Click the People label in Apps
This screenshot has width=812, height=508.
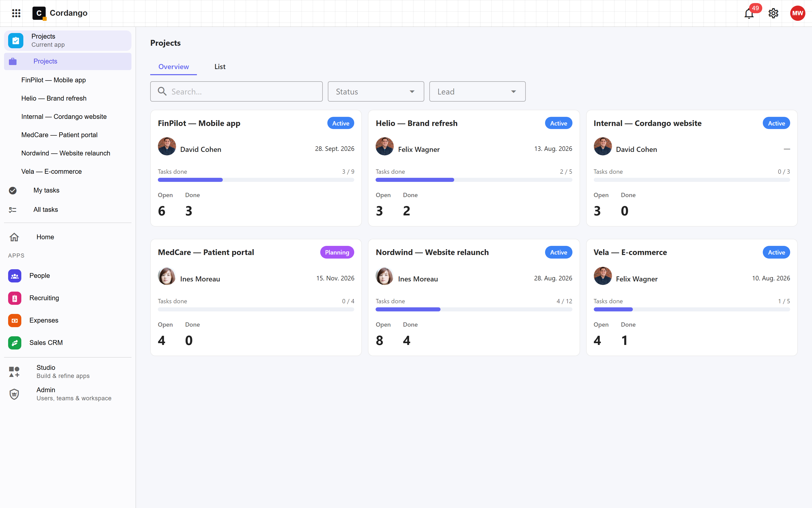pyautogui.click(x=40, y=276)
